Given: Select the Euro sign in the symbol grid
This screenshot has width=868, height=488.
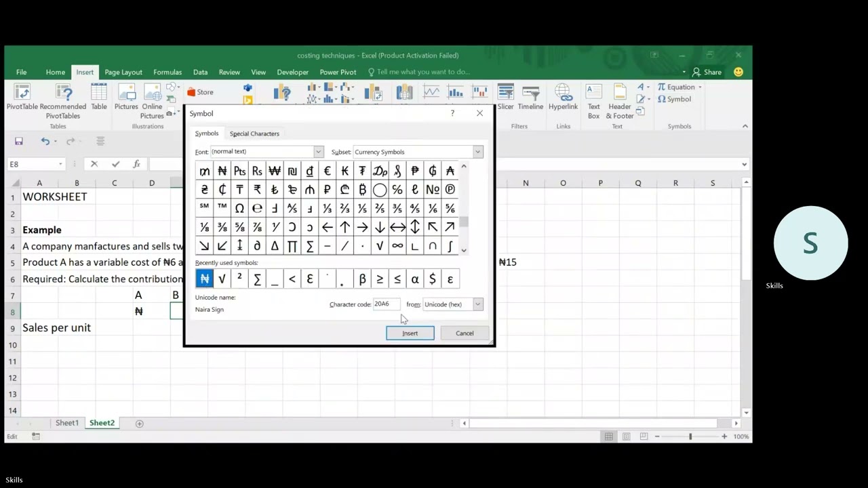Looking at the screenshot, I should [x=328, y=171].
